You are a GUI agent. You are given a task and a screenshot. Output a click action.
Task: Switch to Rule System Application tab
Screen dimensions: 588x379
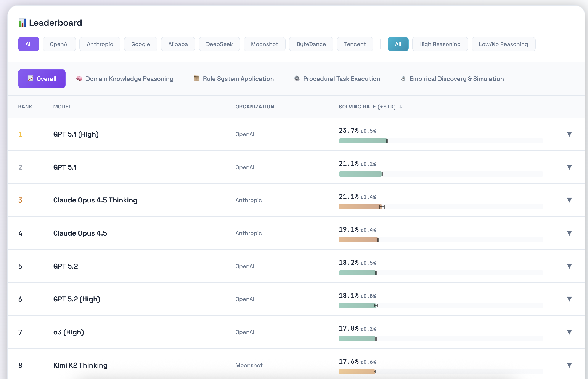[238, 79]
